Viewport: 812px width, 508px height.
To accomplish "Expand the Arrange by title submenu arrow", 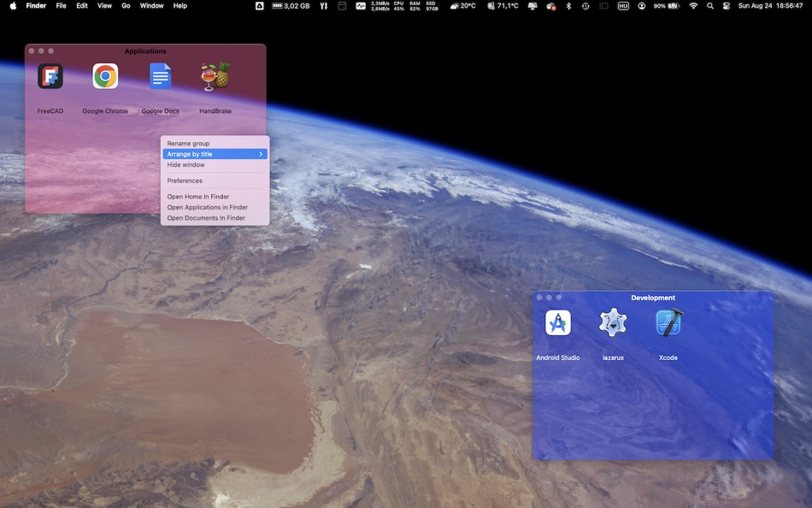I will pos(261,154).
